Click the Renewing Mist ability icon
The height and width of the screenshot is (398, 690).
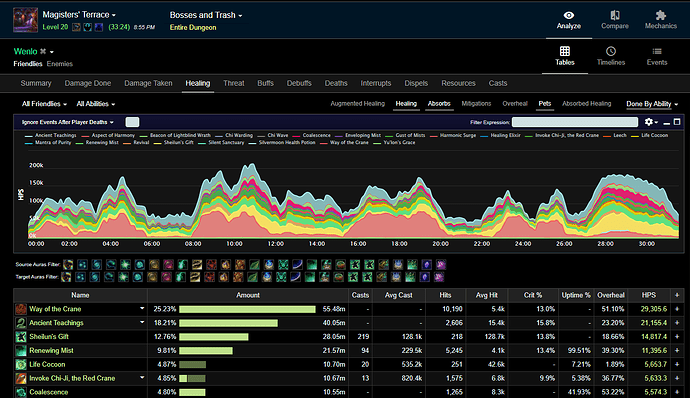pos(21,350)
